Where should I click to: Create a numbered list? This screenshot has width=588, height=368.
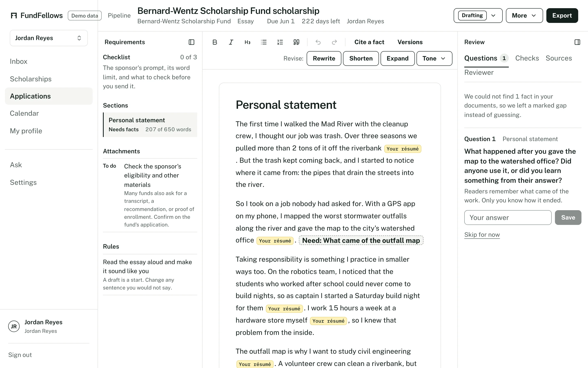click(280, 42)
